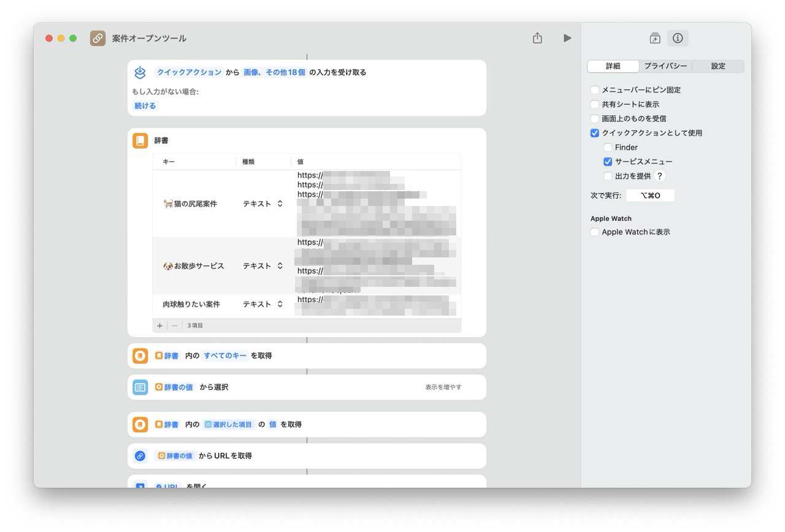This screenshot has width=785, height=532.
Task: Open type dropdown for 猫の尻尾案件 row
Action: (262, 203)
